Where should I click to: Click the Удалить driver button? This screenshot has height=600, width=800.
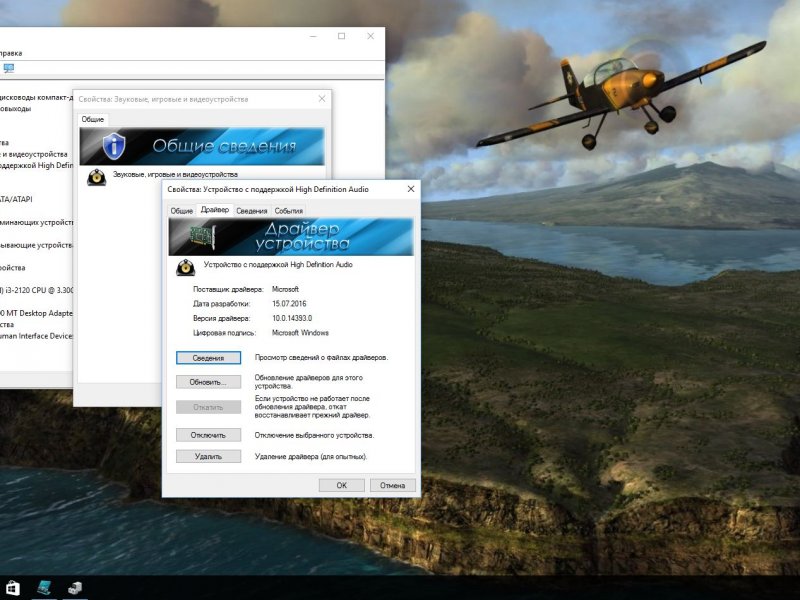pyautogui.click(x=208, y=456)
